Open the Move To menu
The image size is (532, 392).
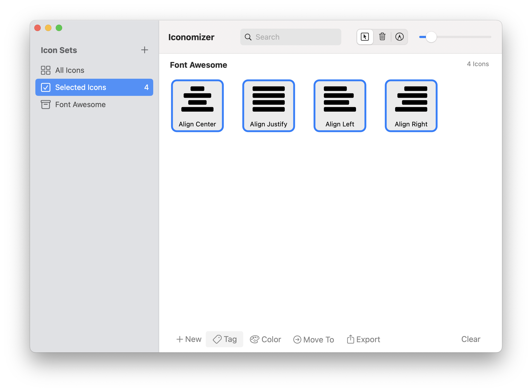click(313, 340)
